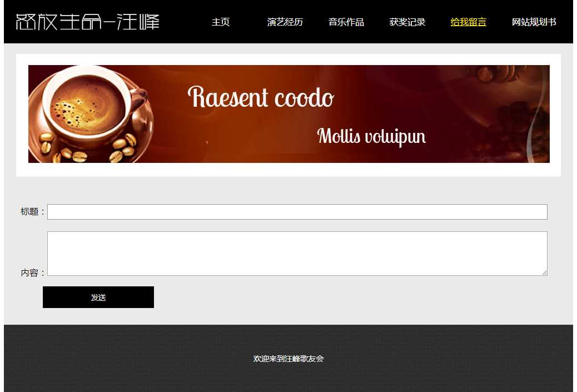The width and height of the screenshot is (577, 392).
Task: Open the 演艺经历 navigation item
Action: point(285,22)
